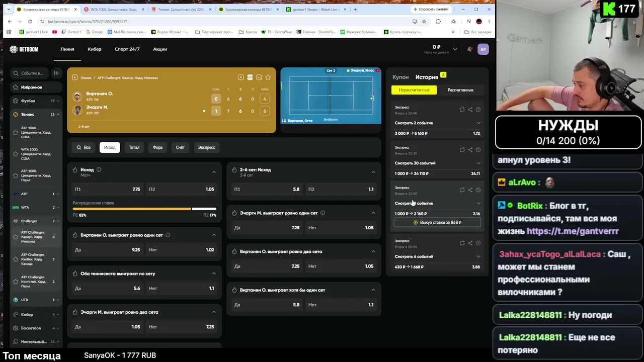Viewport: 644px width, 362px height.
Task: Bet on П2 at 1.05 in Исход
Action: click(x=182, y=189)
